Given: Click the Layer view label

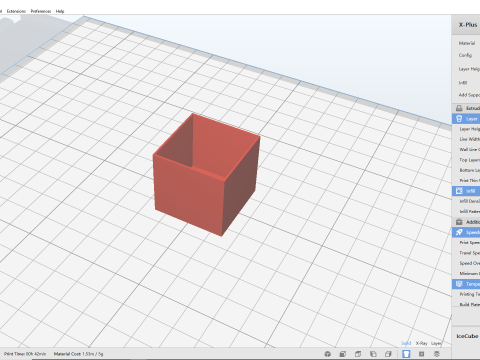Looking at the screenshot, I should 436,343.
